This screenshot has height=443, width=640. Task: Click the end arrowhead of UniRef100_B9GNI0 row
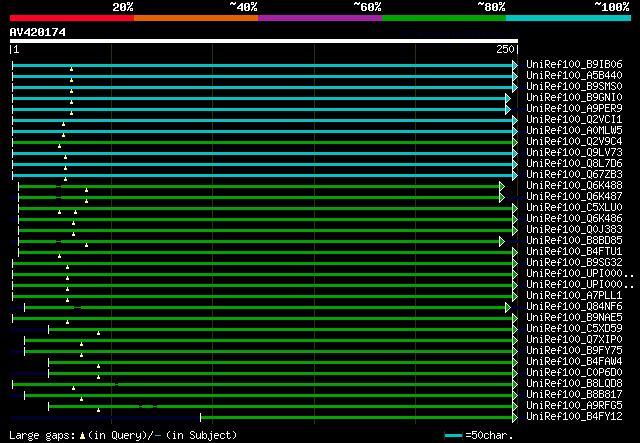508,98
